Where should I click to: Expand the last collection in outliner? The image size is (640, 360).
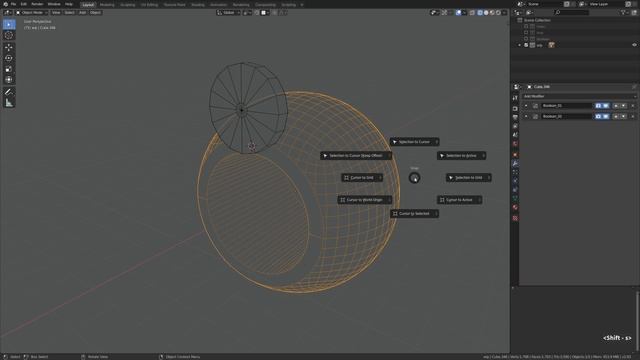[520, 45]
